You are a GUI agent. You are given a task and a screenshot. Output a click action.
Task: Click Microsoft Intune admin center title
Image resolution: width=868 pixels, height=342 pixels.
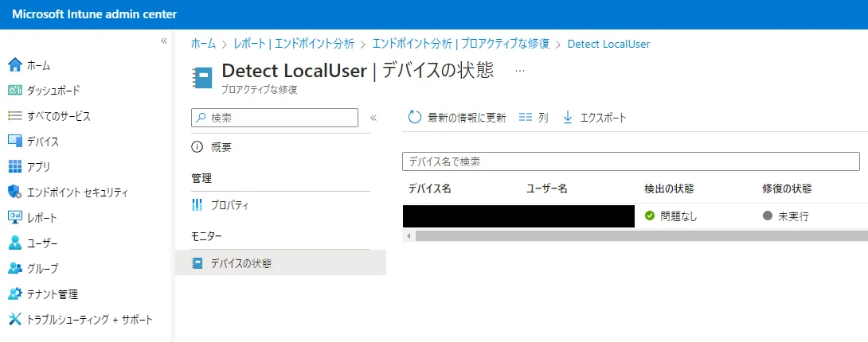(95, 14)
